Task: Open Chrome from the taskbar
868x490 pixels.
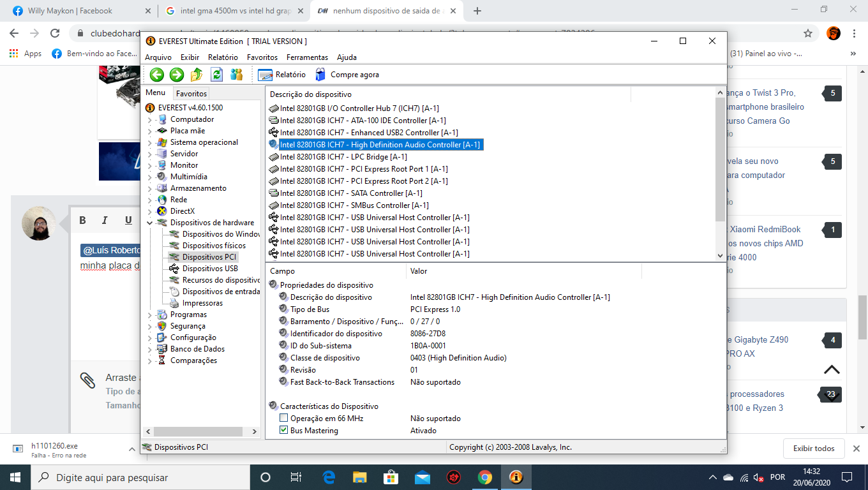Action: [x=484, y=477]
